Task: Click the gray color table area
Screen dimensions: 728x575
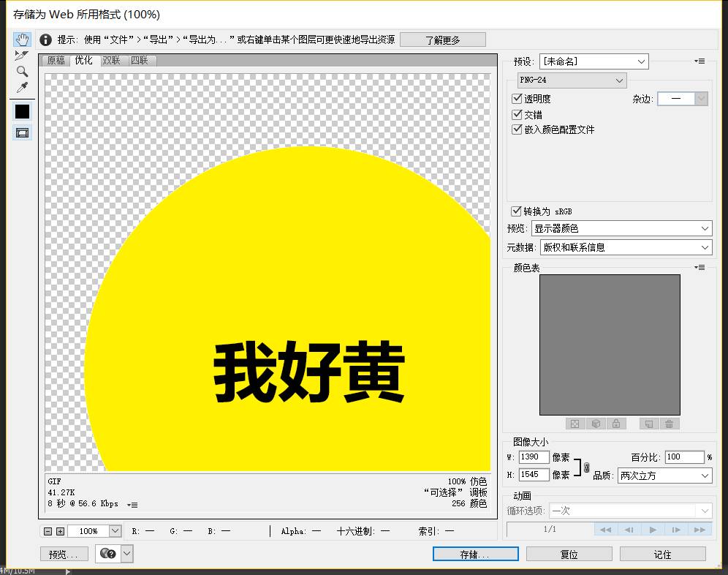Action: coord(610,345)
